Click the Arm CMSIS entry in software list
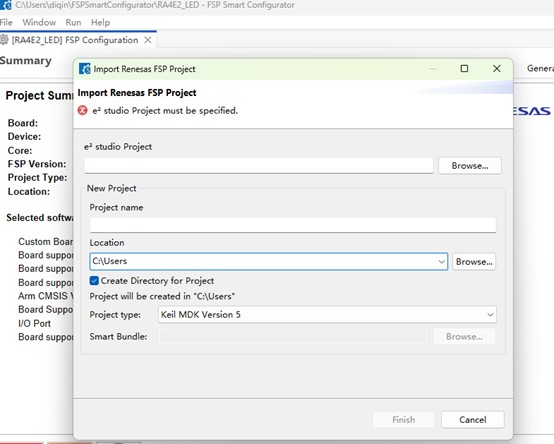Image resolution: width=554 pixels, height=444 pixels. click(x=46, y=296)
